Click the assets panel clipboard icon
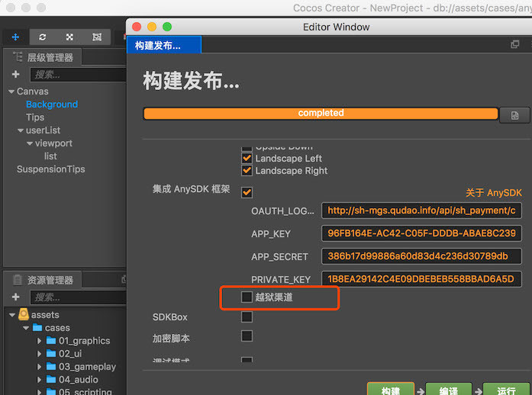Image resolution: width=532 pixels, height=395 pixels. click(x=18, y=280)
